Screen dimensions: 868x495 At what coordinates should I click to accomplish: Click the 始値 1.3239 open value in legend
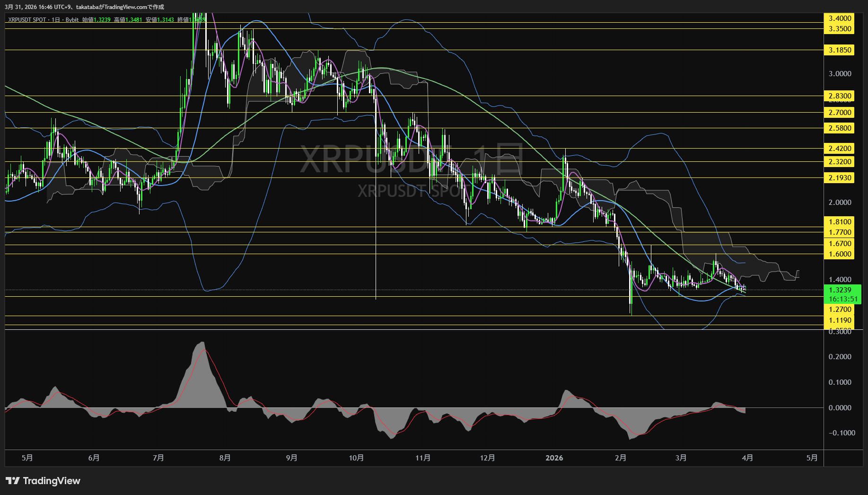coord(96,20)
